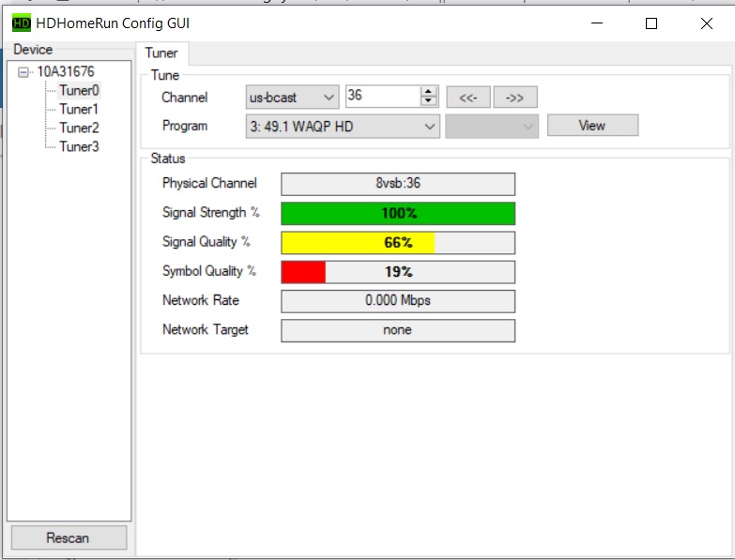Click the Program label in Tune group

click(x=185, y=126)
